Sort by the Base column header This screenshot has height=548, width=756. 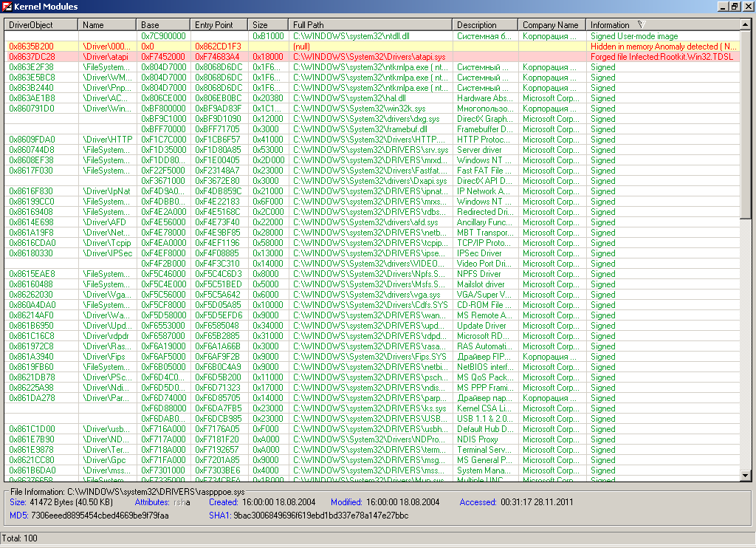(163, 24)
